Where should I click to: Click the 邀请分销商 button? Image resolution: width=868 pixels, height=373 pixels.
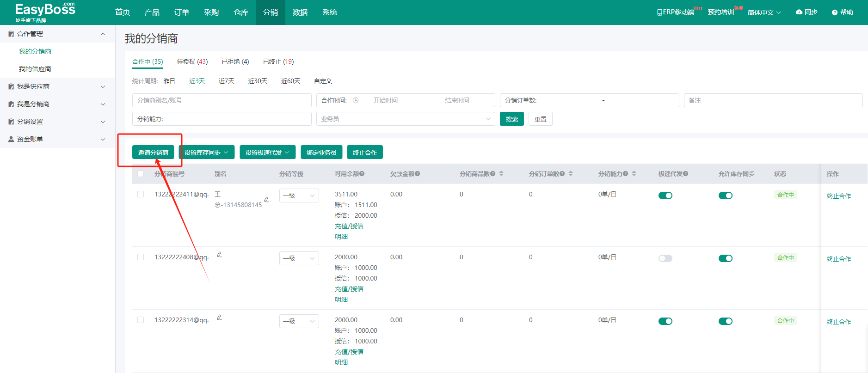[153, 153]
